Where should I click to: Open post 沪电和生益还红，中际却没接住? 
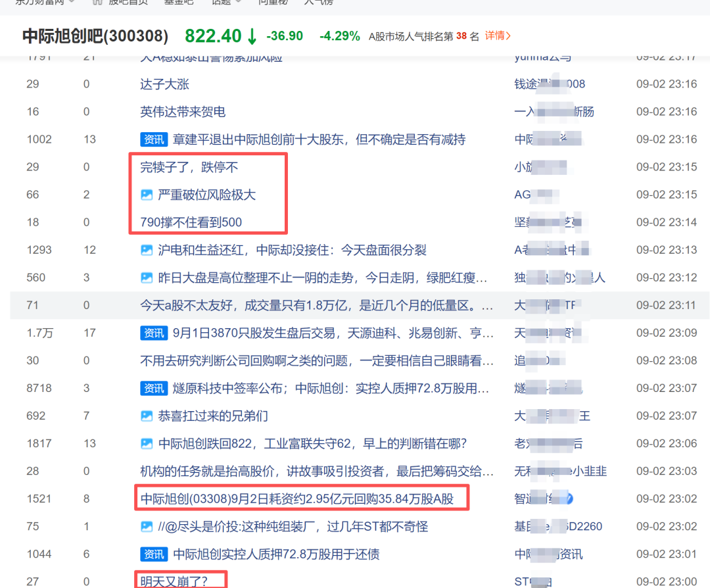[292, 250]
